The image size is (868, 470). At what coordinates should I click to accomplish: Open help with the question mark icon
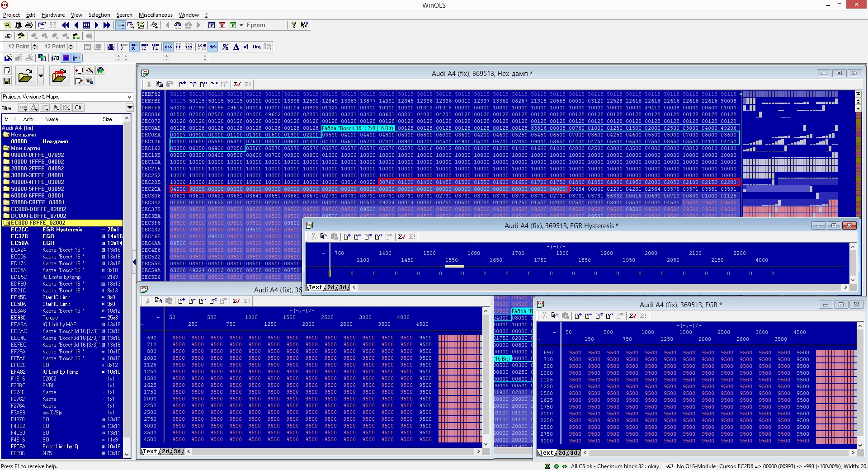point(294,25)
